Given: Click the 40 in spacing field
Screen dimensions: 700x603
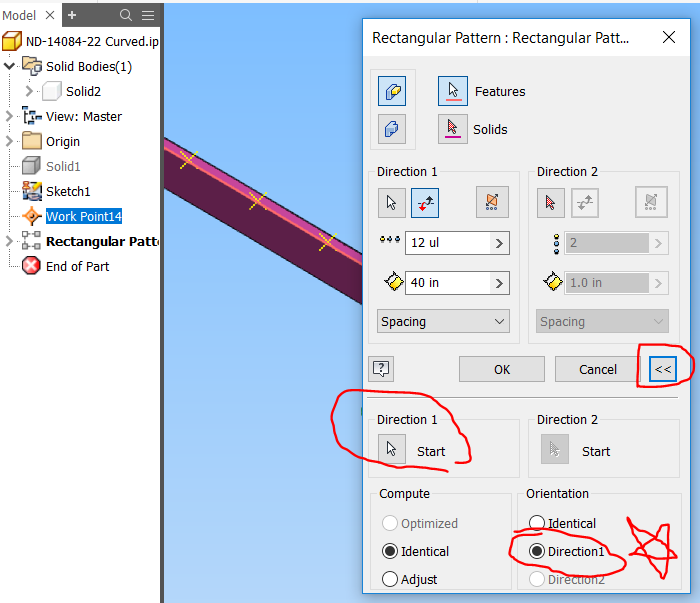Looking at the screenshot, I should pyautogui.click(x=448, y=283).
